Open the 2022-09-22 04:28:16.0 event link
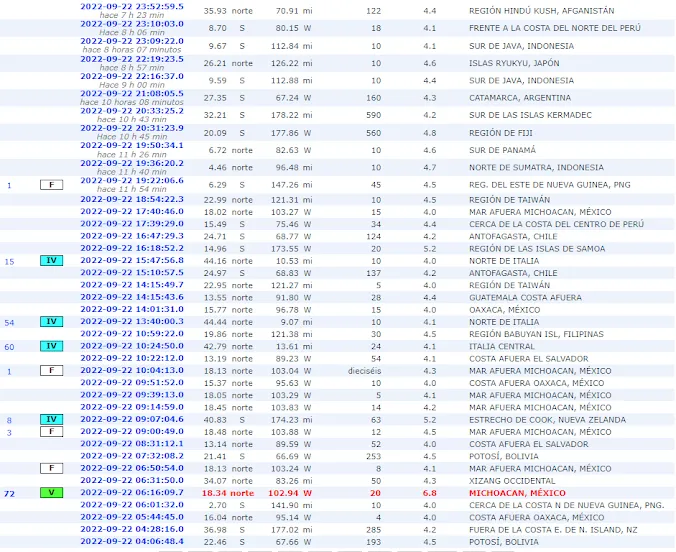This screenshot has height=552, width=676. 132,529
